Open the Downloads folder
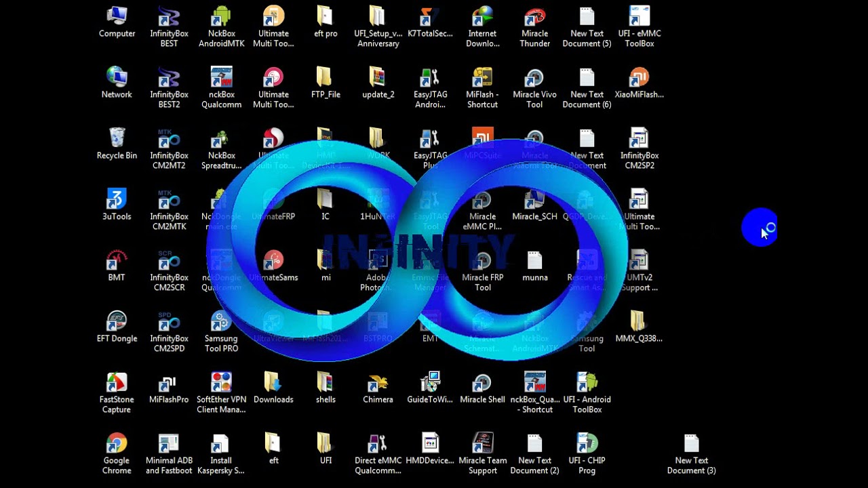The width and height of the screenshot is (868, 488). [x=273, y=389]
